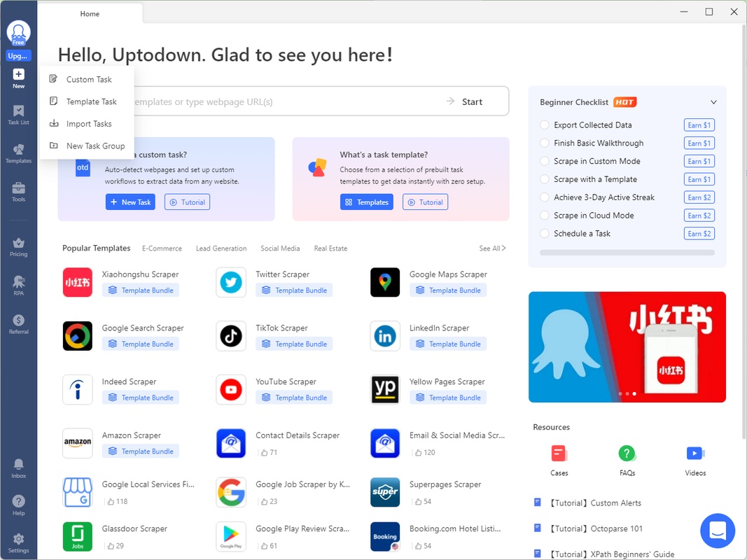Click the Upgrade button in sidebar
This screenshot has width=747, height=560.
(19, 56)
